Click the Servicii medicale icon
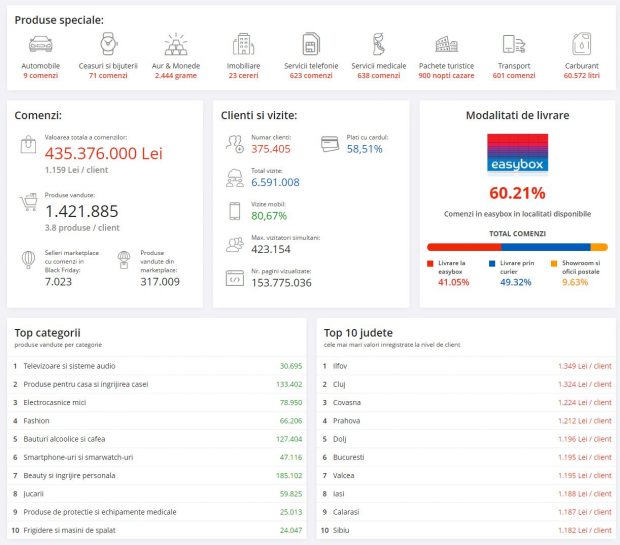 377,44
